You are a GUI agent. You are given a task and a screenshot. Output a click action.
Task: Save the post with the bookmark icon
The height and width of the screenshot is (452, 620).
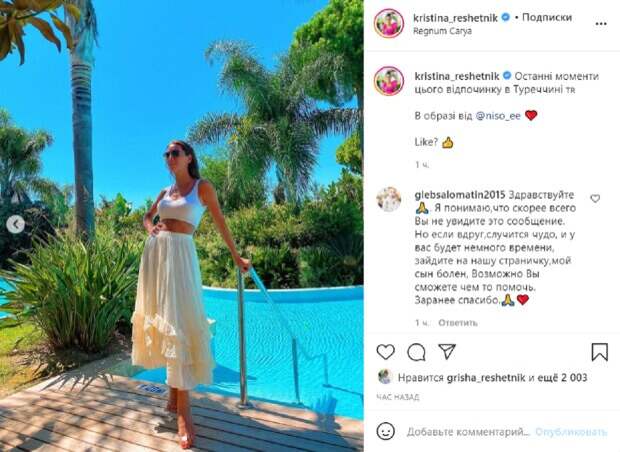pos(599,352)
